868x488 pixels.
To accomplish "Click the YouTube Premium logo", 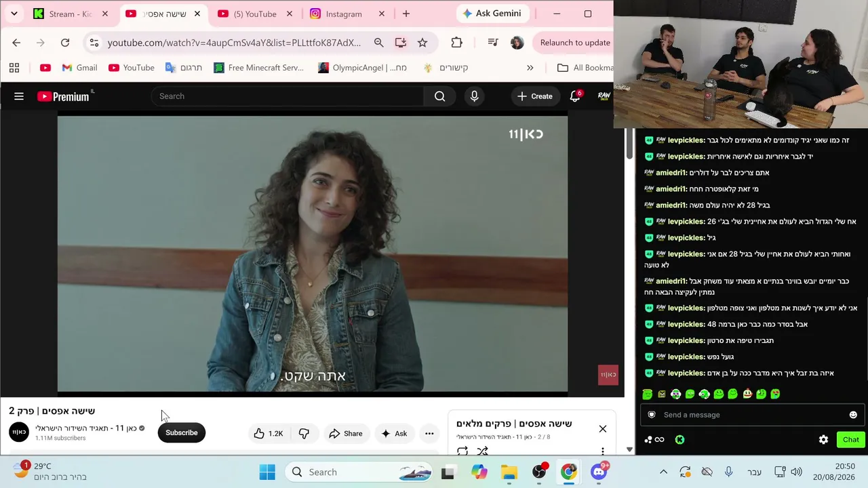I will (64, 96).
